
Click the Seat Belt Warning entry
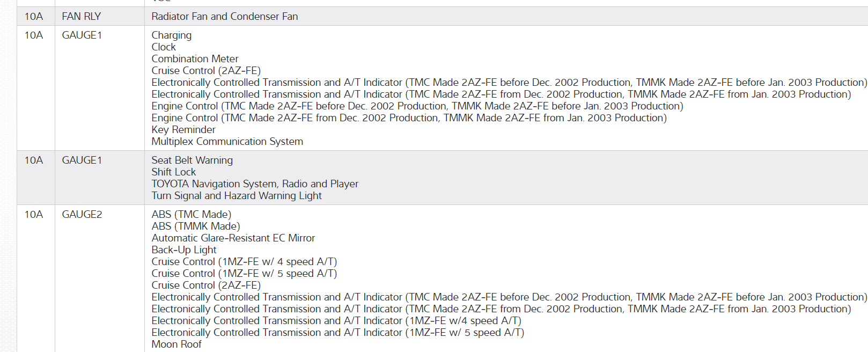(x=192, y=160)
